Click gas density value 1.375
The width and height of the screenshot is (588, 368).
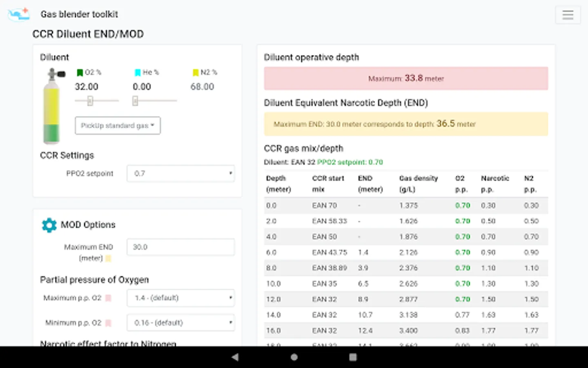[408, 206]
